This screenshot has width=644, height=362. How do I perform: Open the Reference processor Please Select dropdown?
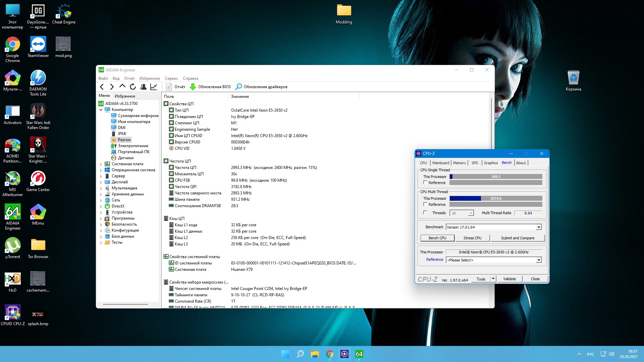[x=538, y=260]
